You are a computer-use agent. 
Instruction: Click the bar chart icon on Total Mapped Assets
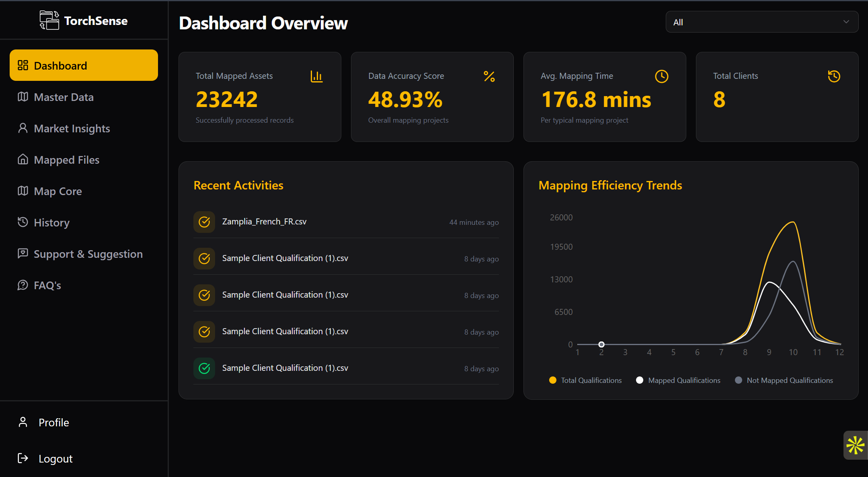point(316,76)
